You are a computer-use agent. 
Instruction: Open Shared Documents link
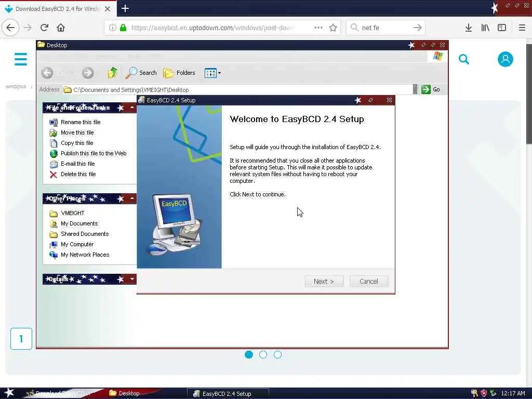click(x=85, y=234)
